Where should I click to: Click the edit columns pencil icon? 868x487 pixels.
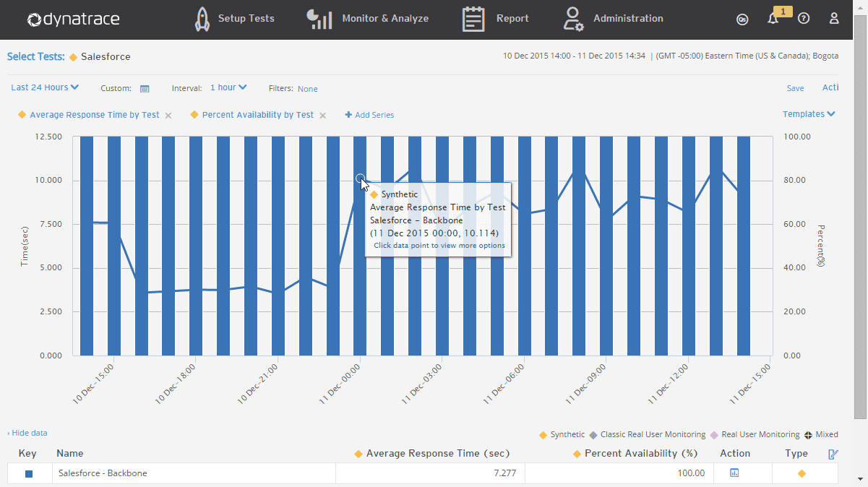point(833,454)
